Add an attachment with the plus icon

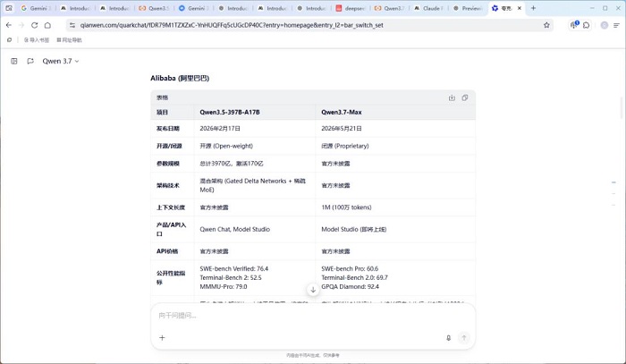162,338
